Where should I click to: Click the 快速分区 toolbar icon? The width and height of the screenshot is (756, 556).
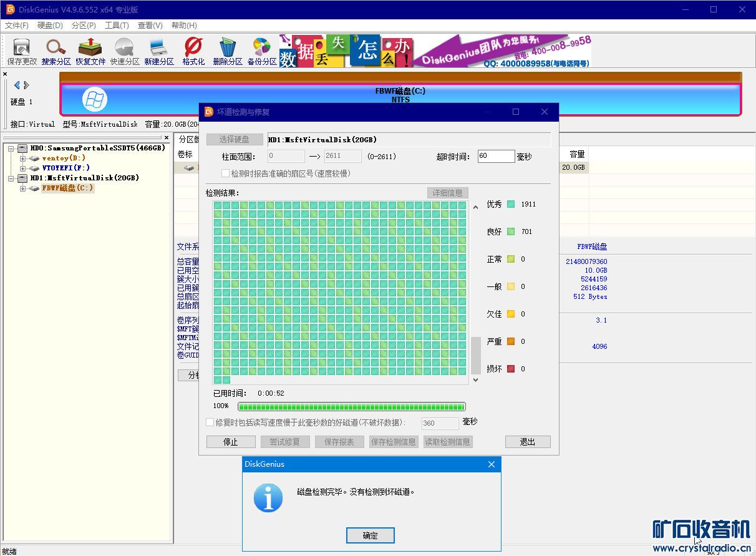click(125, 51)
